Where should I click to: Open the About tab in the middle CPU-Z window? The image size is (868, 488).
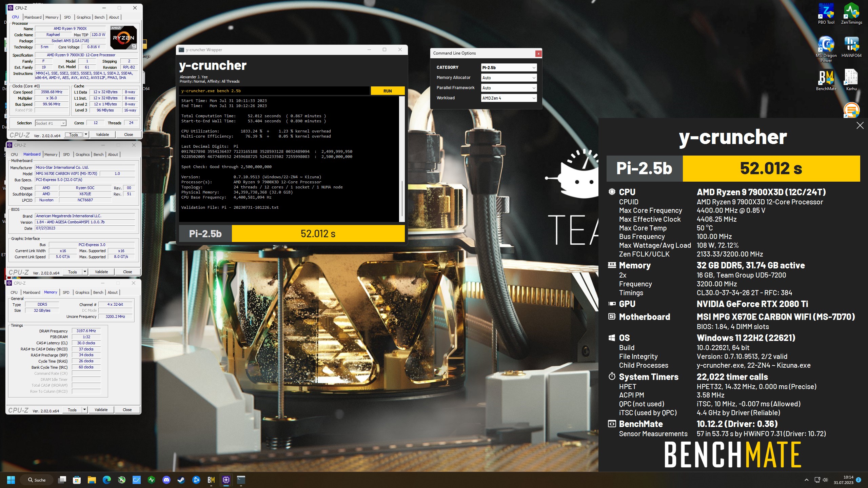coord(113,155)
